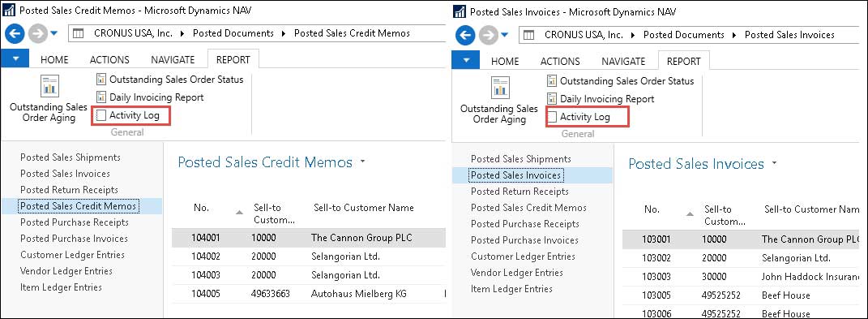Screen dimensions: 868x319
Task: Open Item Ledger Entries in Credit Memos window
Action: [61, 287]
